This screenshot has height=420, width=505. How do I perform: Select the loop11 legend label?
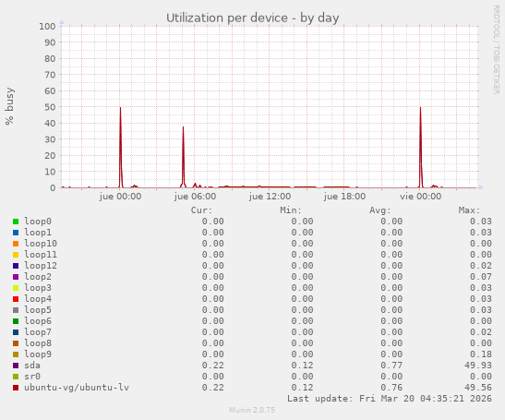click(41, 255)
